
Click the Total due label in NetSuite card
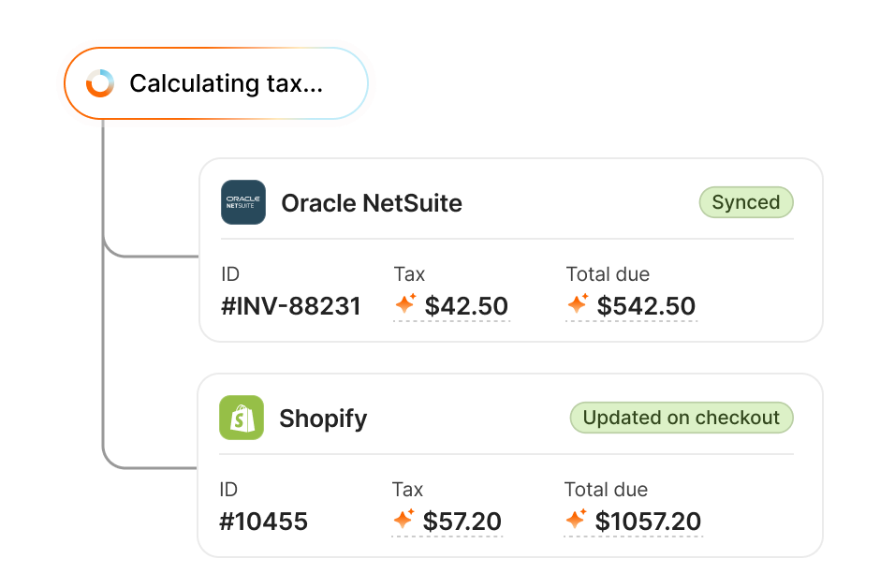coord(608,274)
